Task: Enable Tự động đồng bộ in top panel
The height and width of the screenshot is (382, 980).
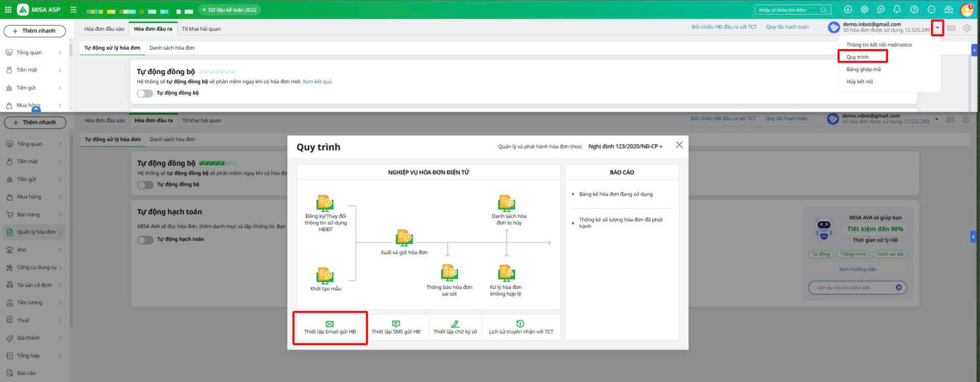Action: coord(145,93)
